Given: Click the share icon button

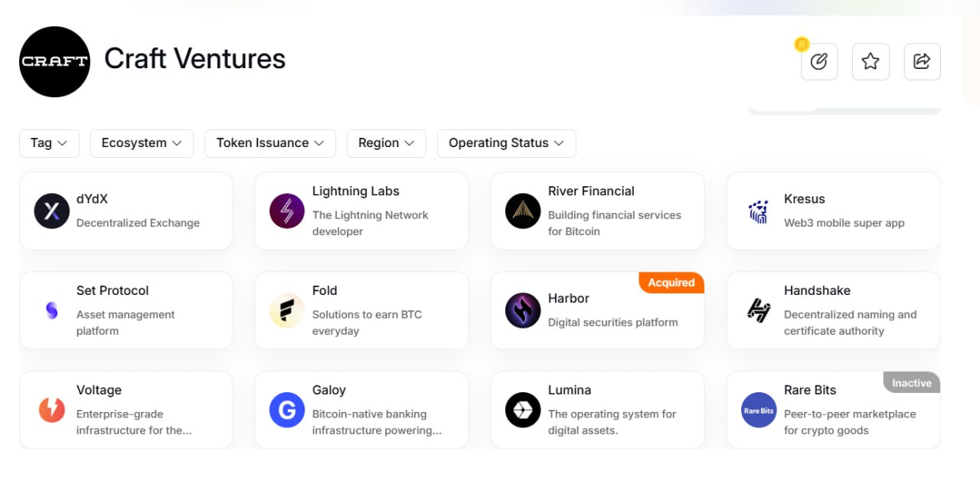Looking at the screenshot, I should (x=922, y=62).
